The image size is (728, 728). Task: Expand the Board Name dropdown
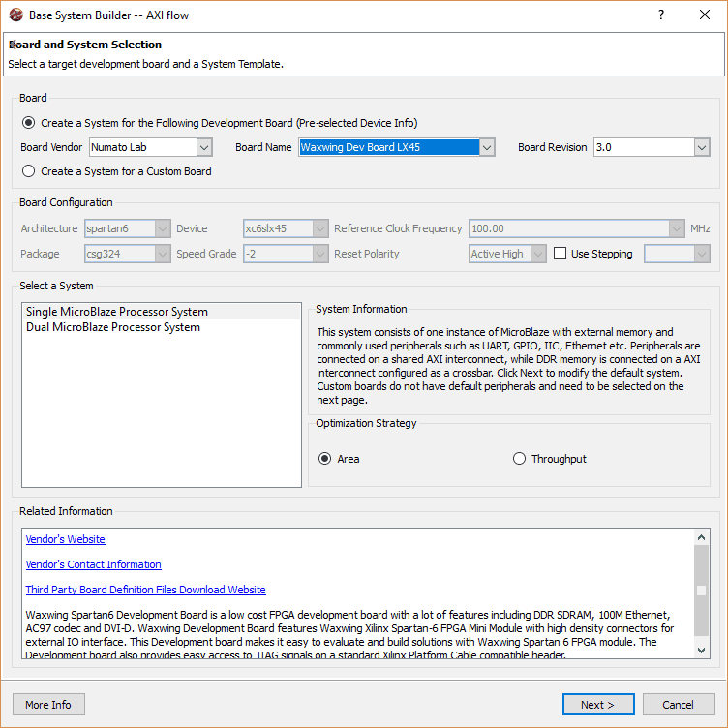click(487, 147)
